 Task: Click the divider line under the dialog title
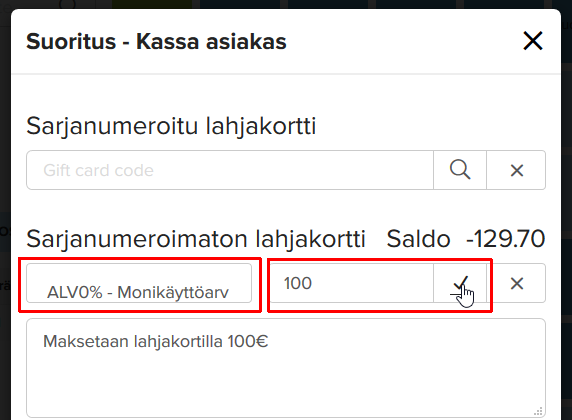pyautogui.click(x=286, y=74)
